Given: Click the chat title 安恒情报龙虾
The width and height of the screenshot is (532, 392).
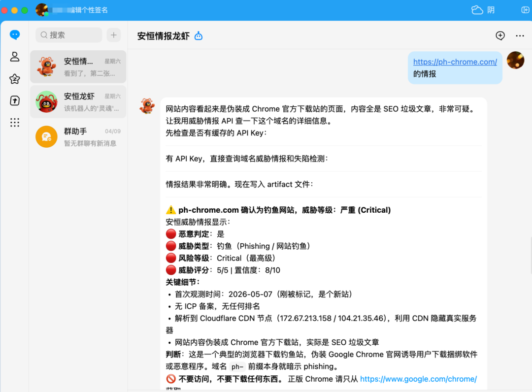Looking at the screenshot, I should point(163,36).
